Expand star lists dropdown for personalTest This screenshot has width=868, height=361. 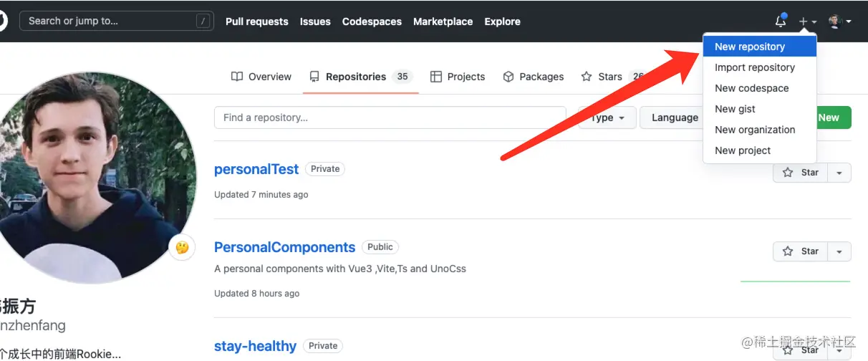coord(839,173)
